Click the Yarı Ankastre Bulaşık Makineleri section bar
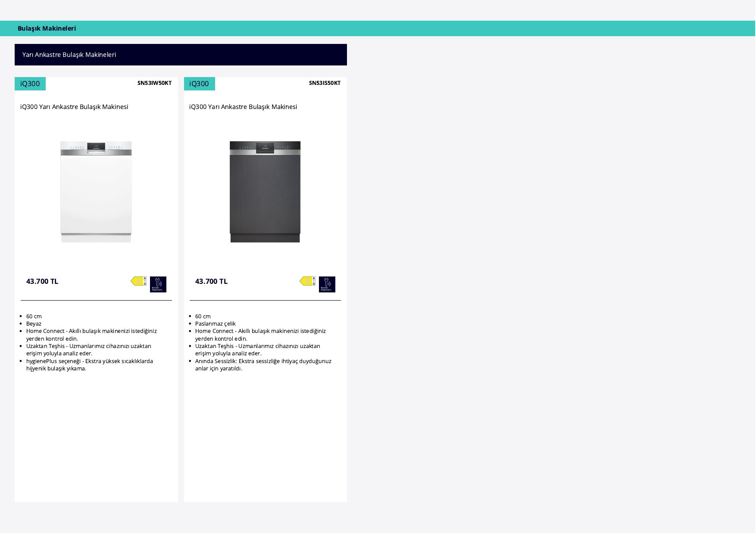The height and width of the screenshot is (534, 756). (x=181, y=55)
